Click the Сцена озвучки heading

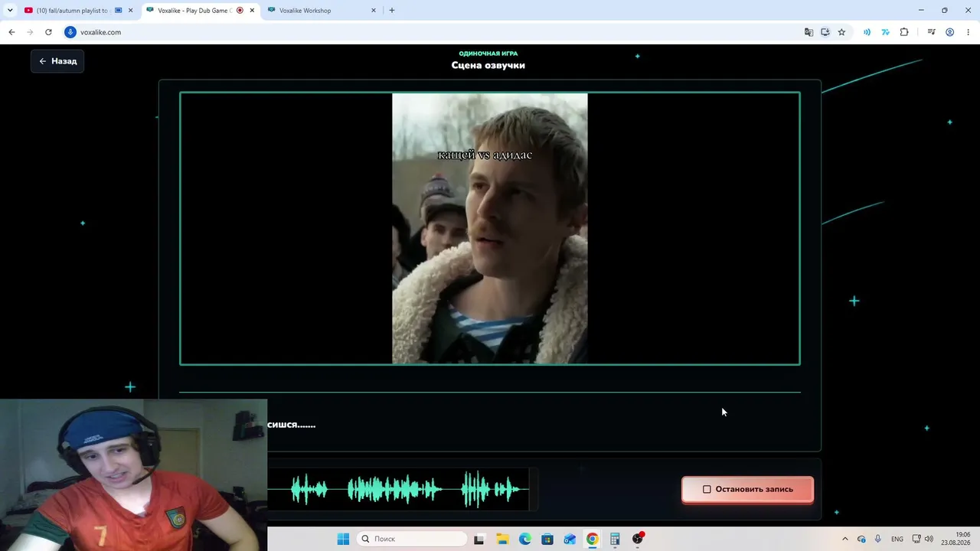point(488,65)
